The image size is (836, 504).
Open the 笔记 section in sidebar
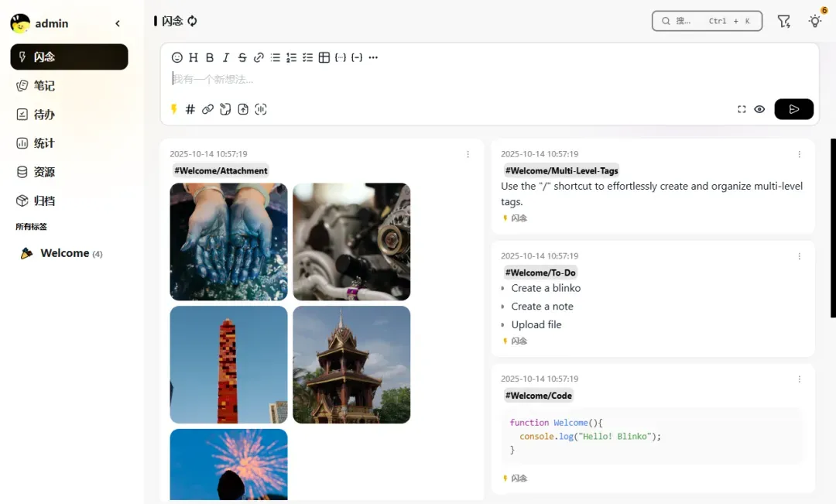coord(44,86)
